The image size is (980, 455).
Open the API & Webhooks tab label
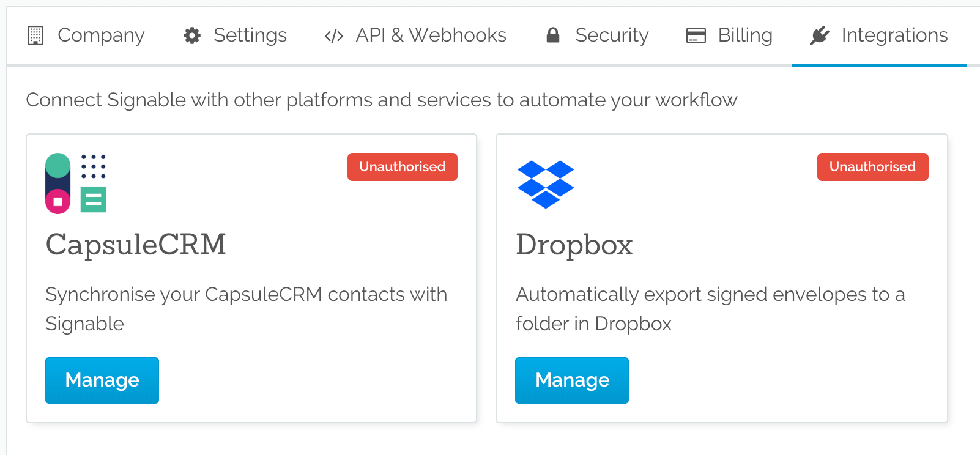click(431, 35)
